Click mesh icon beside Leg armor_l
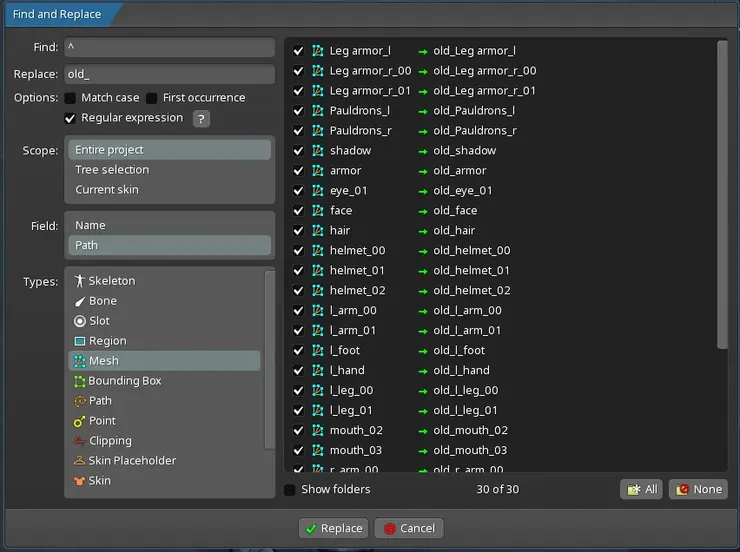The width and height of the screenshot is (740, 552). 318,50
